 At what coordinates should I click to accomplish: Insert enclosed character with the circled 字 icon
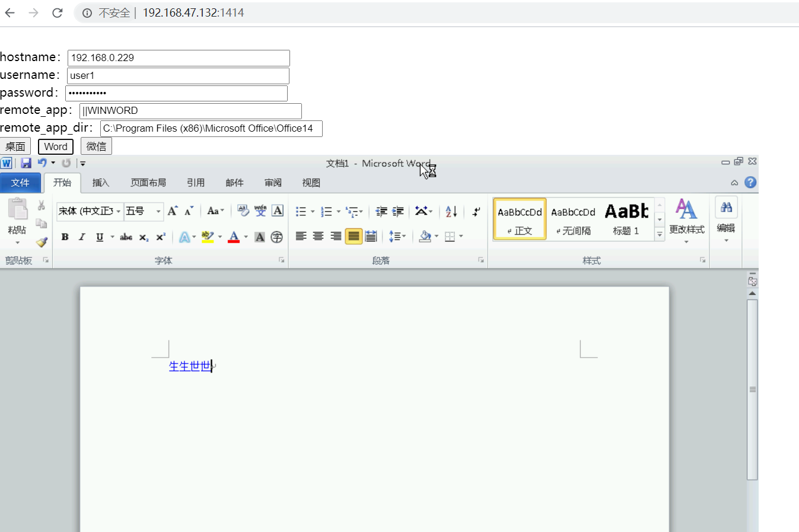tap(276, 237)
